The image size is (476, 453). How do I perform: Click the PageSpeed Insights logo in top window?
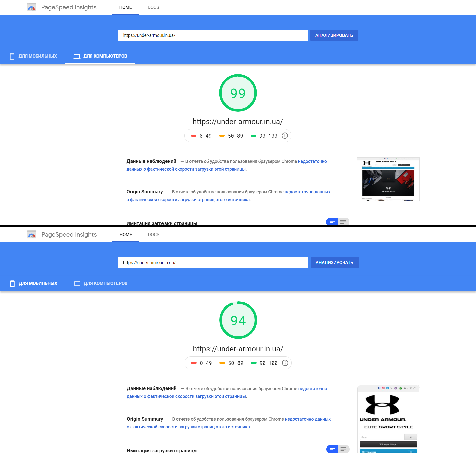click(31, 7)
